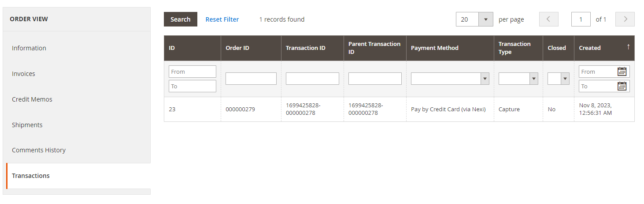Focus the Order ID filter field
Image resolution: width=644 pixels, height=204 pixels.
tap(251, 79)
